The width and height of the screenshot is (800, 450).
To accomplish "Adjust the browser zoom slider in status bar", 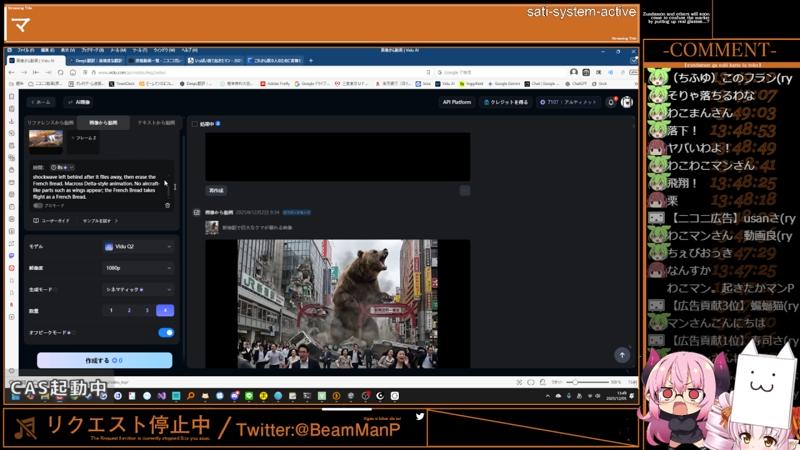I will coord(587,382).
